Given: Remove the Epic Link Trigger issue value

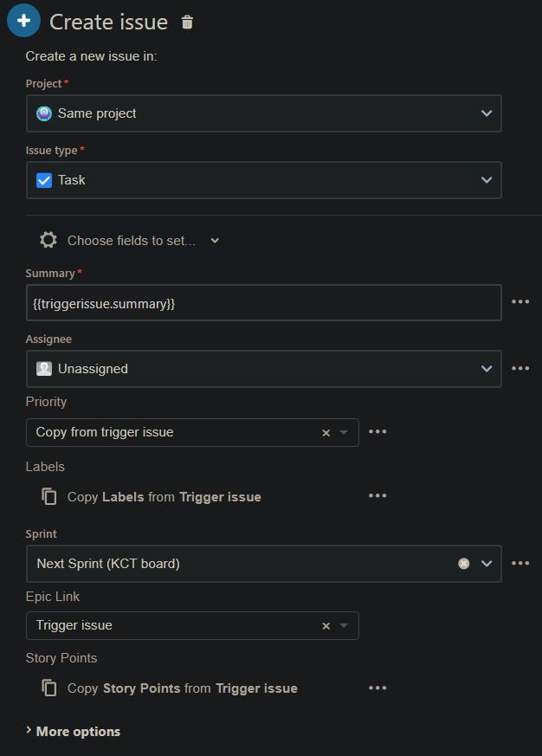Looking at the screenshot, I should coord(326,625).
